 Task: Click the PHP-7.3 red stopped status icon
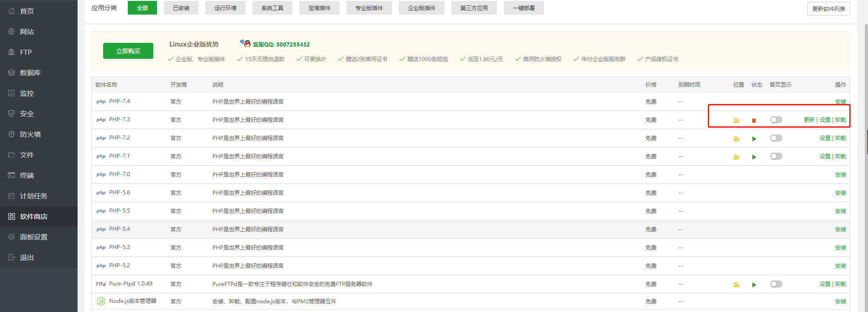[754, 120]
